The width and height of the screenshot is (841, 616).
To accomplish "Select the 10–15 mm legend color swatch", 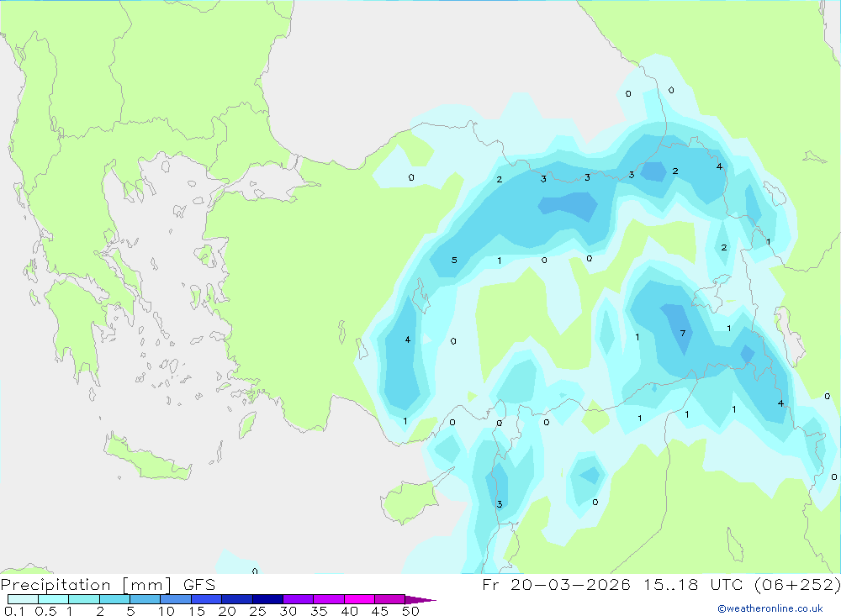I will 176,599.
